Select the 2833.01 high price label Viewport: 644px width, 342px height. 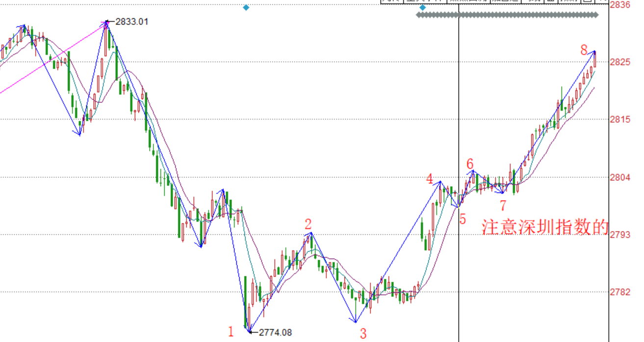pyautogui.click(x=131, y=22)
